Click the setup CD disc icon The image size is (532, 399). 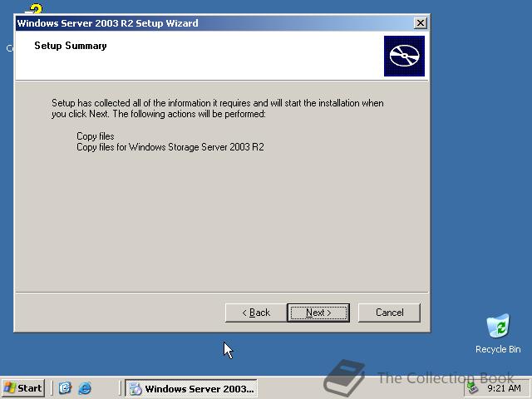[x=404, y=56]
